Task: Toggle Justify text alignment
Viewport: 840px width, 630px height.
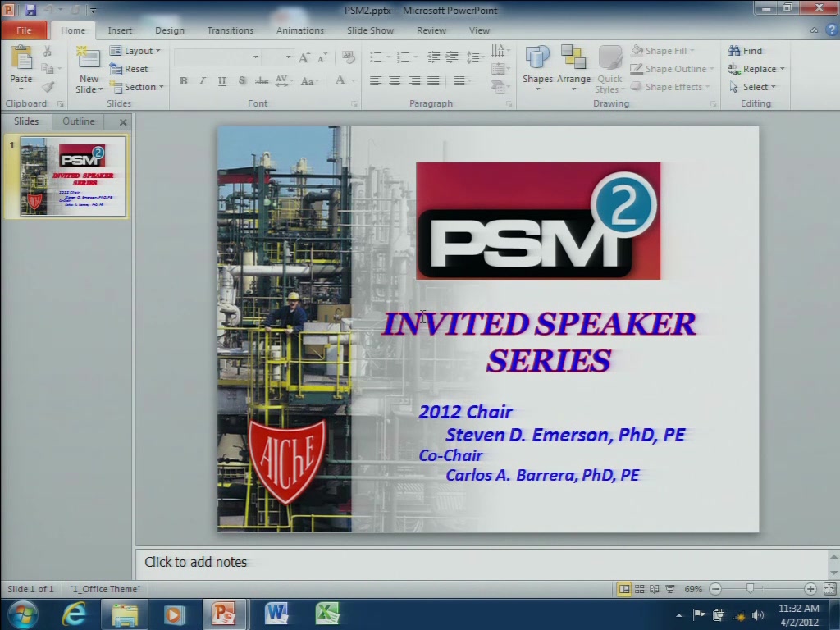Action: click(x=433, y=81)
